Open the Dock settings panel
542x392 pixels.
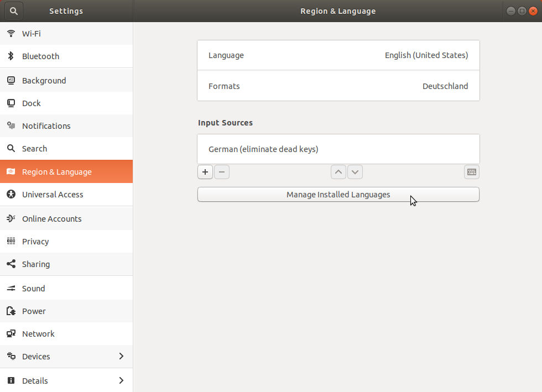coord(32,103)
